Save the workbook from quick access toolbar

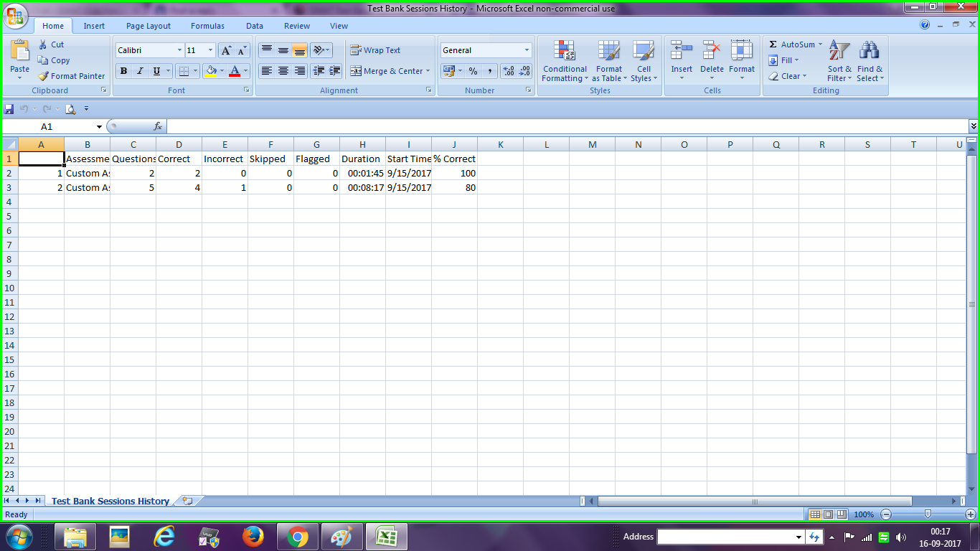coord(9,109)
